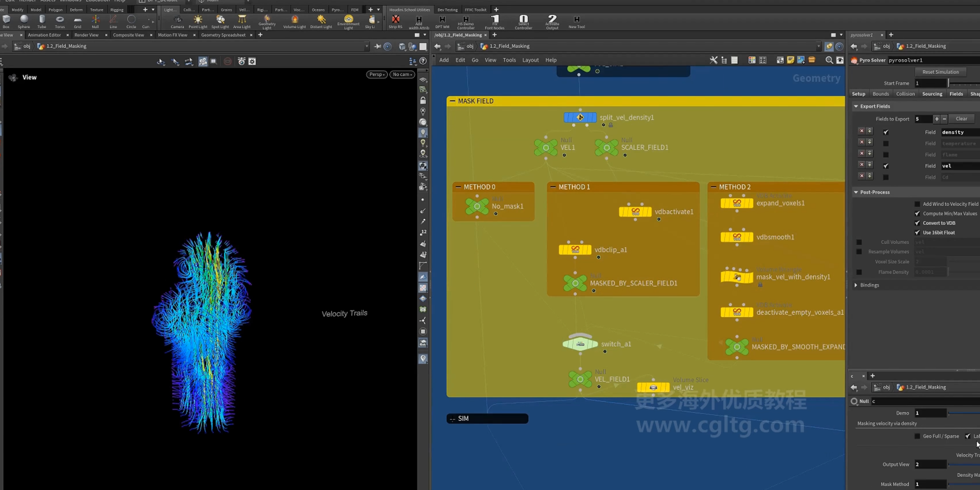Viewport: 980px width, 490px height.
Task: Switch to the Sourcing tab
Action: click(x=932, y=94)
